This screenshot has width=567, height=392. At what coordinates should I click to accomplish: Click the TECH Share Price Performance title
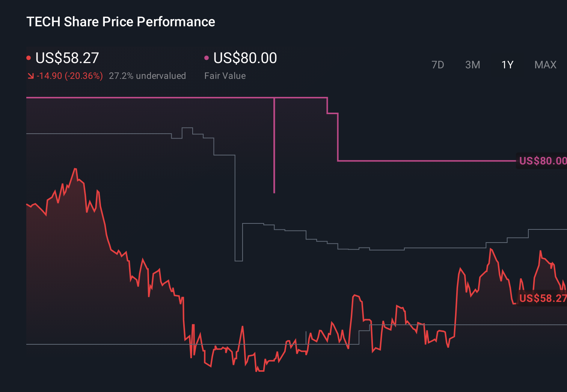[x=121, y=21]
